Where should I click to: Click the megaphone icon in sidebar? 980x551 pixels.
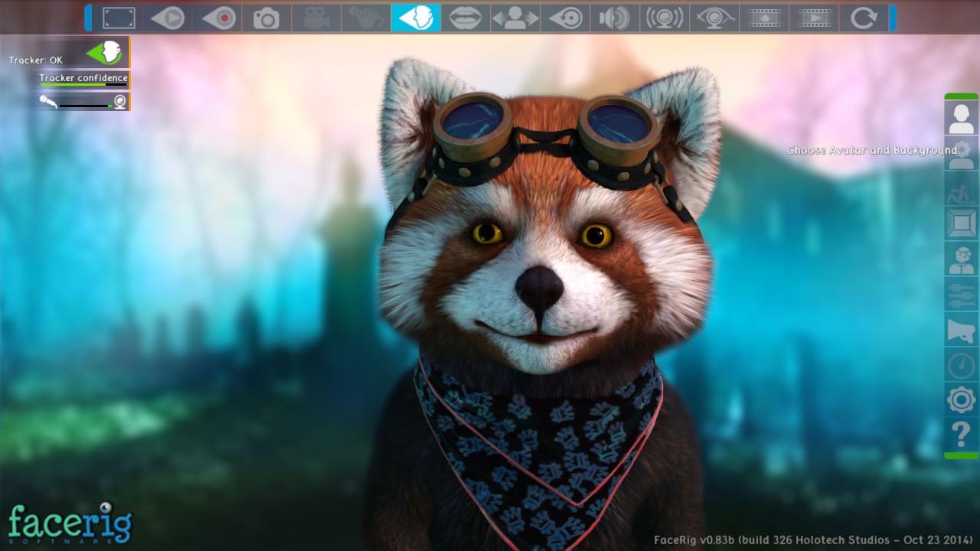coord(961,330)
